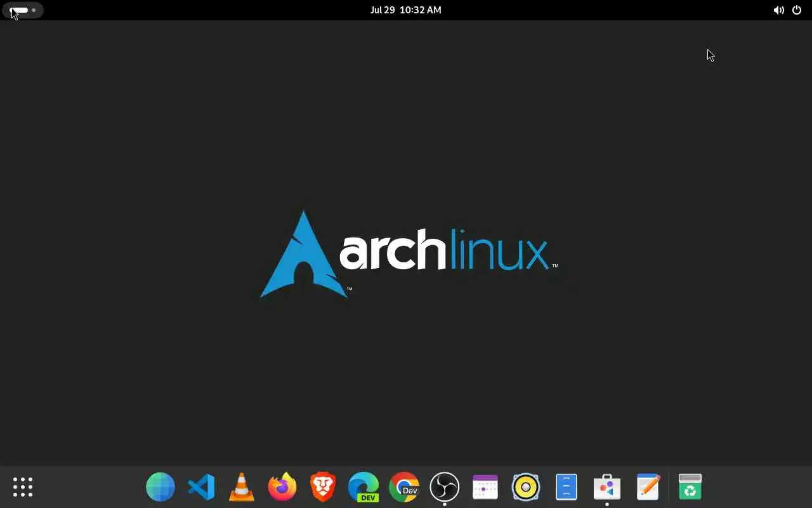Viewport: 812px width, 508px height.
Task: Open the volume indicator in top bar
Action: [778, 10]
